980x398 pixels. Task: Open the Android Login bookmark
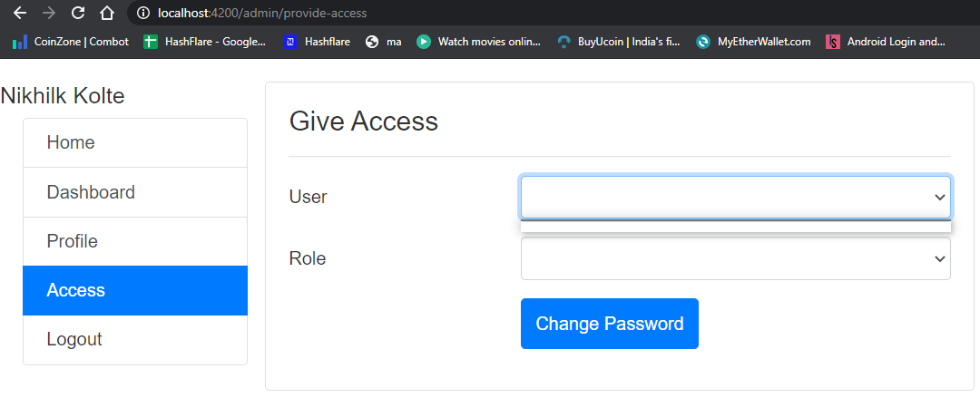pos(886,42)
